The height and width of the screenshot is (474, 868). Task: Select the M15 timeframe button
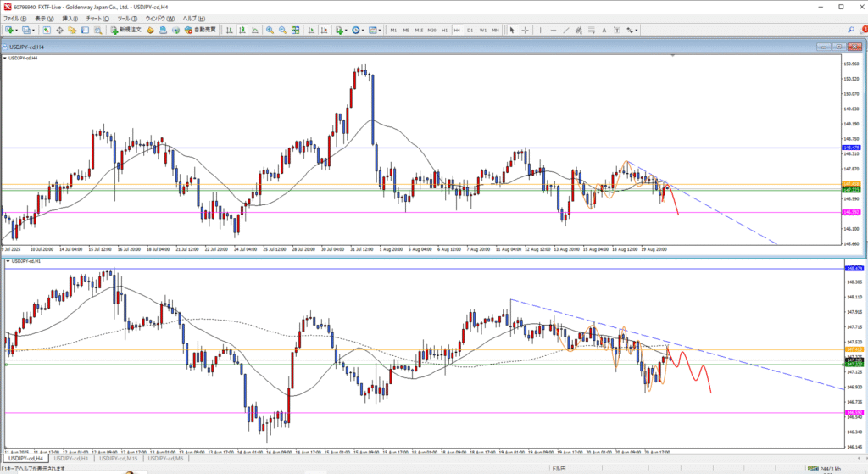[x=419, y=30]
